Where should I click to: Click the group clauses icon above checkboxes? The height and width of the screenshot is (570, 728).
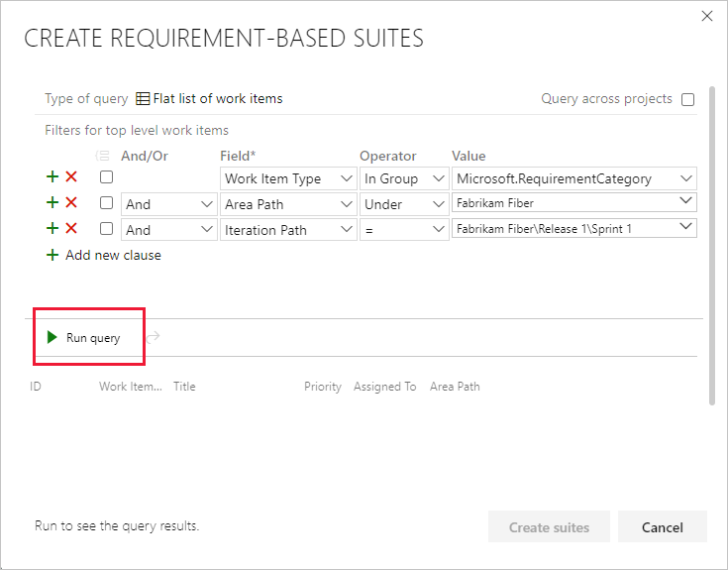pos(102,156)
